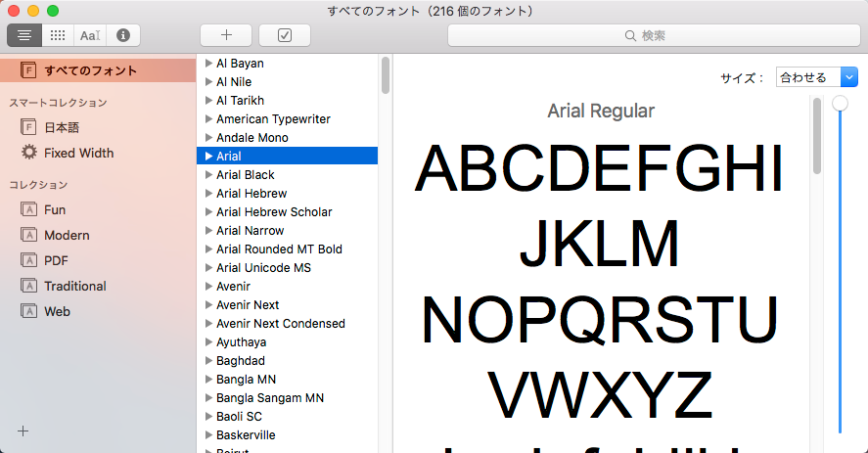
Task: Open the Fun collection
Action: [55, 210]
